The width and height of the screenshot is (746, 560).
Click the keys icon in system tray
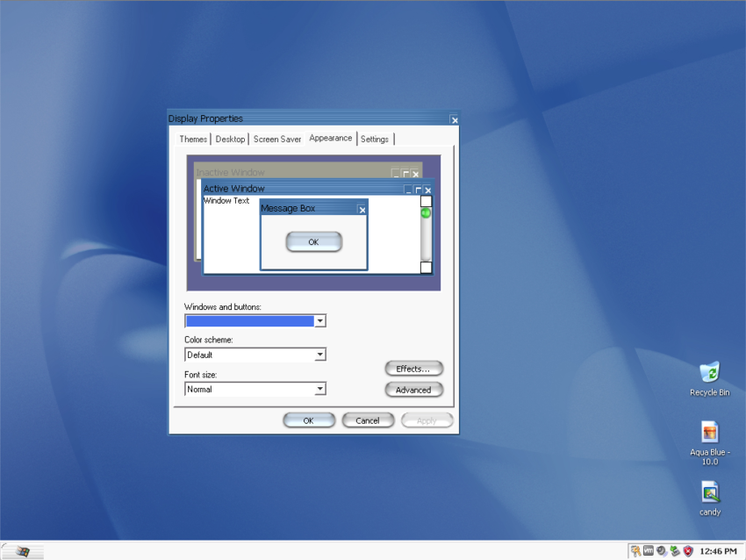[x=635, y=551]
